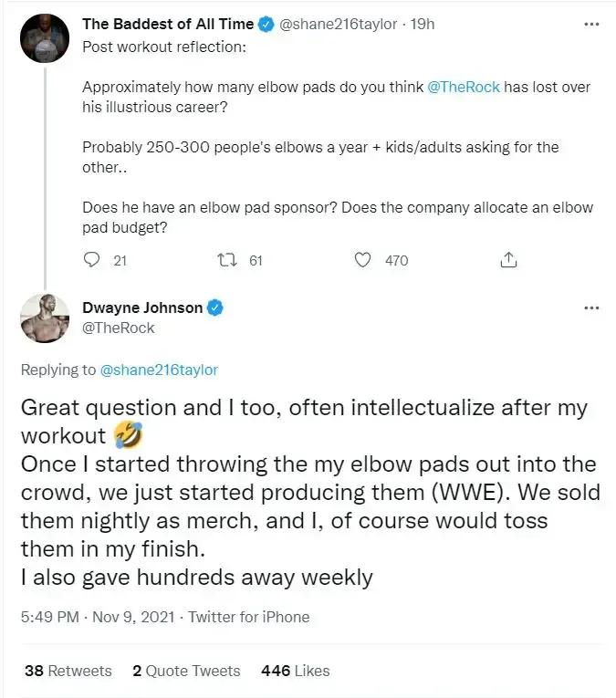Click the 19h timestamp on first tweet
The width and height of the screenshot is (616, 698).
(x=423, y=25)
